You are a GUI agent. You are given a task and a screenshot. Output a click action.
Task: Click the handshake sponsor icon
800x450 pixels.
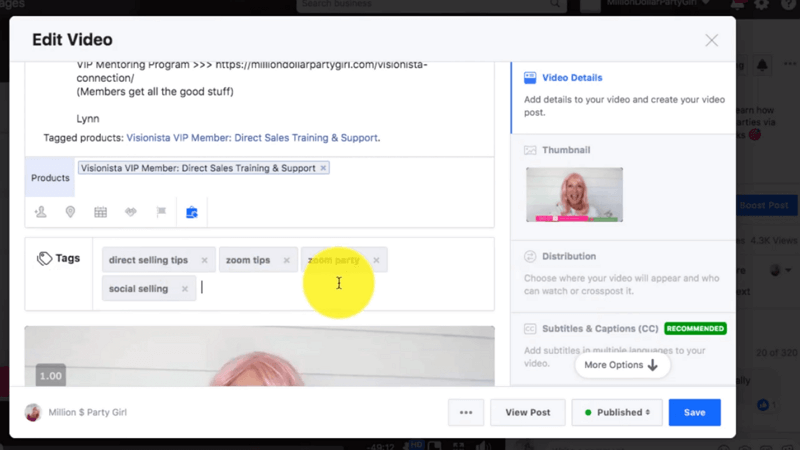click(131, 212)
